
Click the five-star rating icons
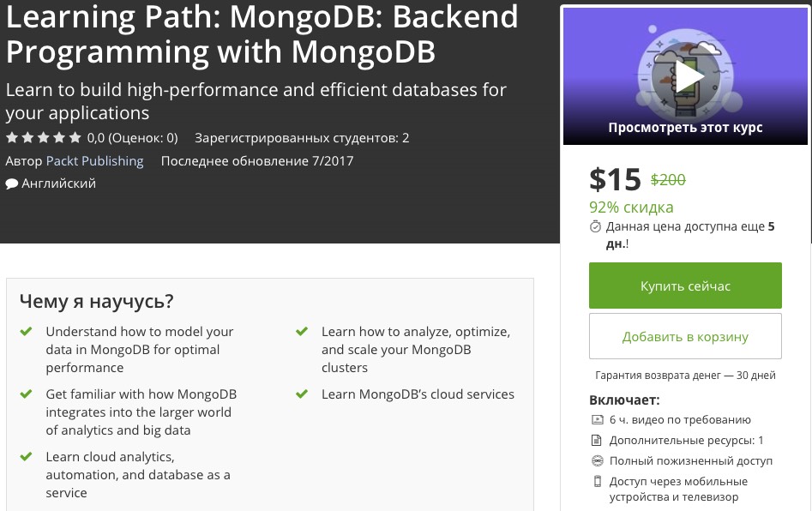[x=43, y=137]
